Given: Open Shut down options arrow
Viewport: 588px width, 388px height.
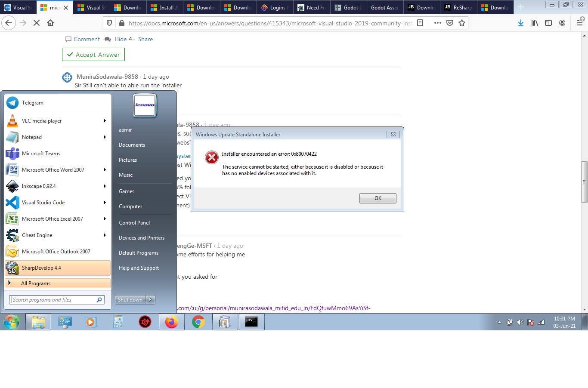Looking at the screenshot, I should 150,300.
